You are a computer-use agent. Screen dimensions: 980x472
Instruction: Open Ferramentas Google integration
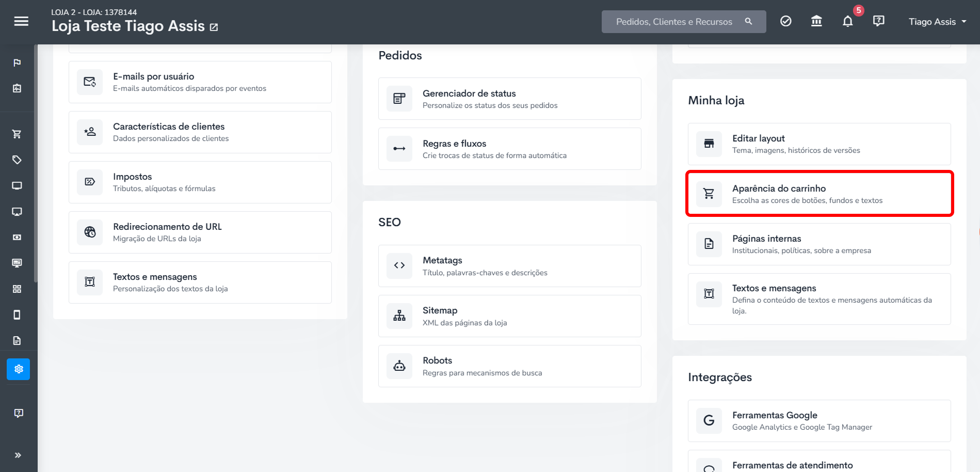pos(820,421)
